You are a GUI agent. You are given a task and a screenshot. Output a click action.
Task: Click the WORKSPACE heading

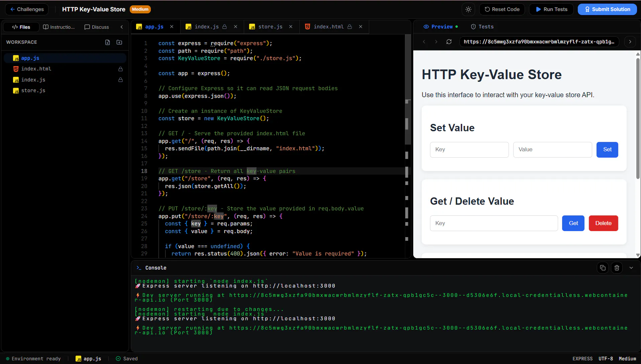click(22, 42)
